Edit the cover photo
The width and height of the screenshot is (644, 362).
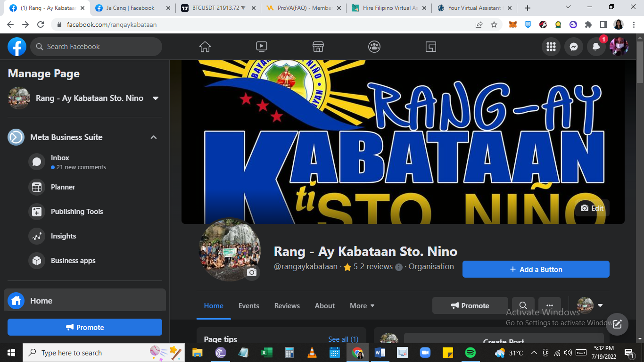pos(592,208)
